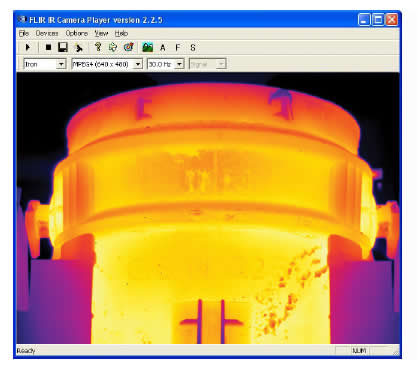Click the connect device plug icon
Screen dimensions: 417x372
79,48
